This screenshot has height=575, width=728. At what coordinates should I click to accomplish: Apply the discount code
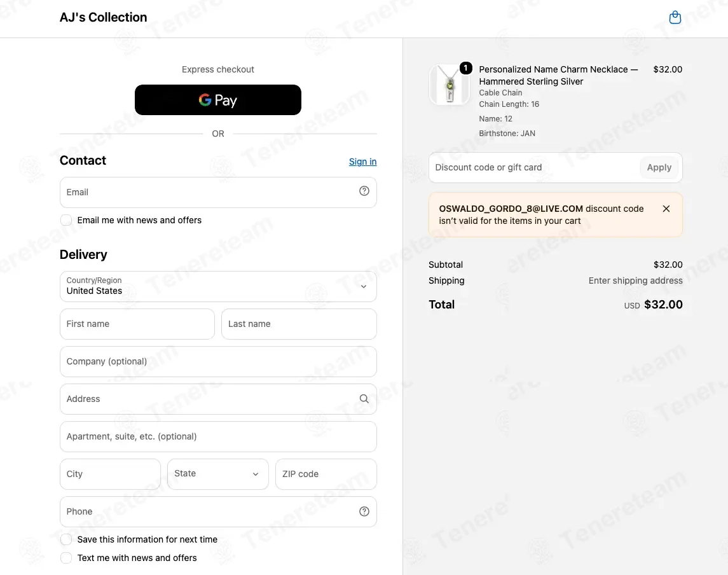click(x=659, y=167)
